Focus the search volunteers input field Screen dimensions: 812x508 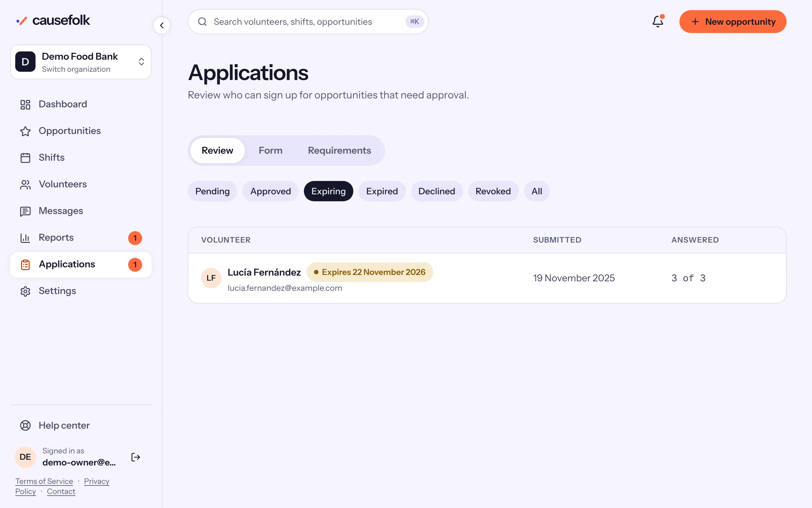pyautogui.click(x=308, y=22)
